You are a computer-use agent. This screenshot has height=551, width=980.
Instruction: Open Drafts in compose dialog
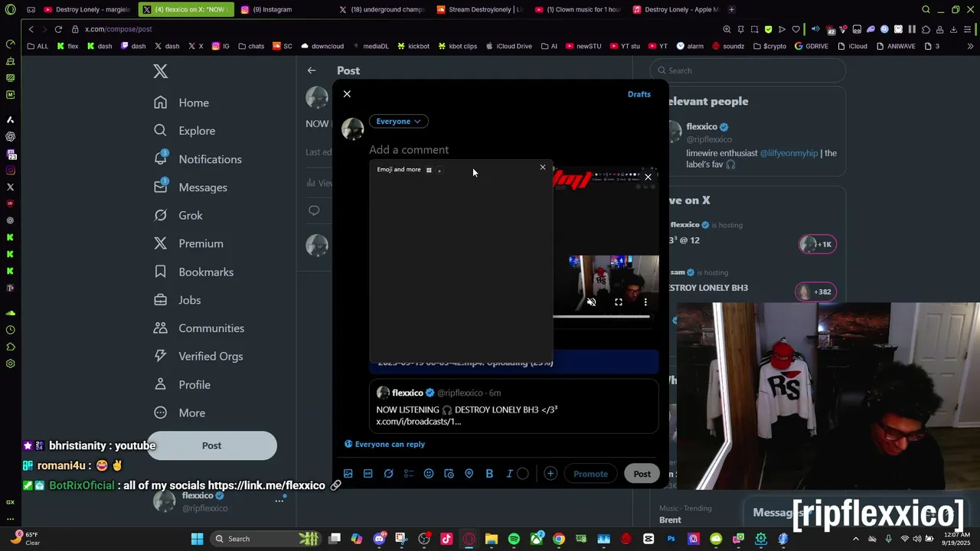pyautogui.click(x=639, y=94)
